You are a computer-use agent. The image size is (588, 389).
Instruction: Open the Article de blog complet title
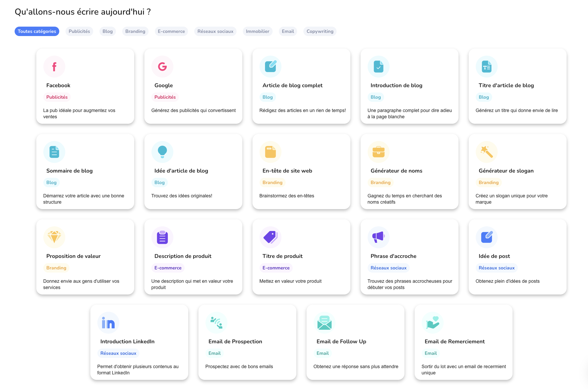tap(292, 85)
